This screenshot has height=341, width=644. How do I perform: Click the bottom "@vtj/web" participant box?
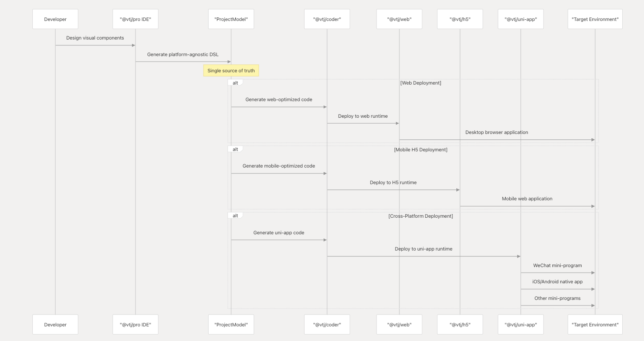pos(399,325)
